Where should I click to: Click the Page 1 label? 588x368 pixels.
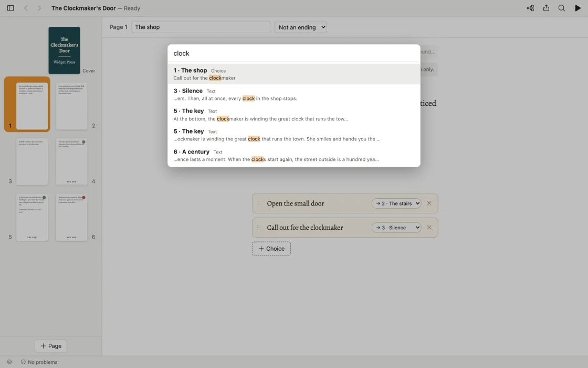(118, 27)
